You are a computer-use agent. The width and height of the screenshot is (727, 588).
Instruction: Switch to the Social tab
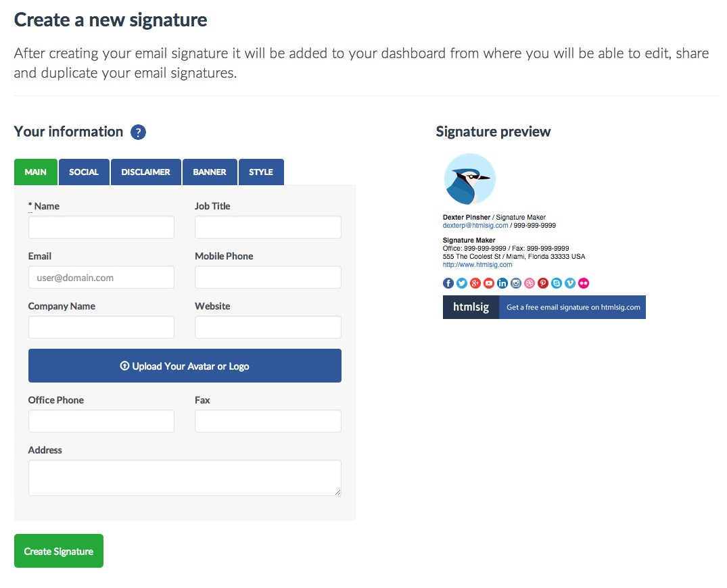[84, 172]
